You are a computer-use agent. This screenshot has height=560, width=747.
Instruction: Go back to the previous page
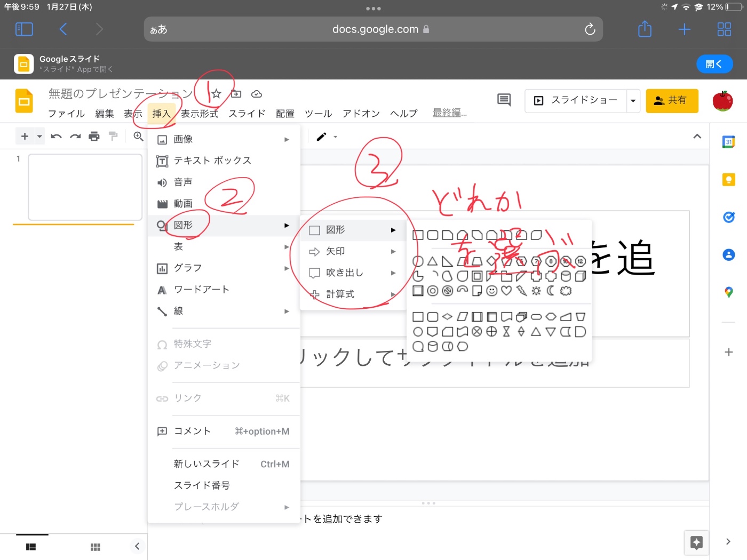pyautogui.click(x=63, y=29)
